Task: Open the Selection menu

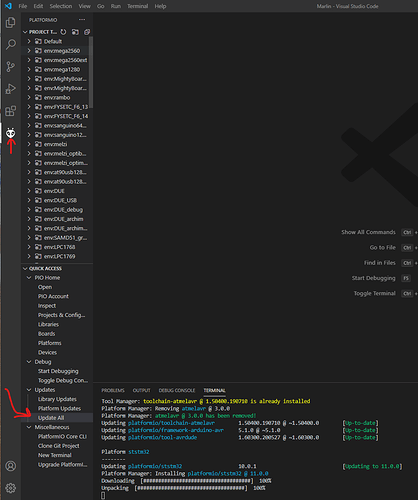Action: 61,6
